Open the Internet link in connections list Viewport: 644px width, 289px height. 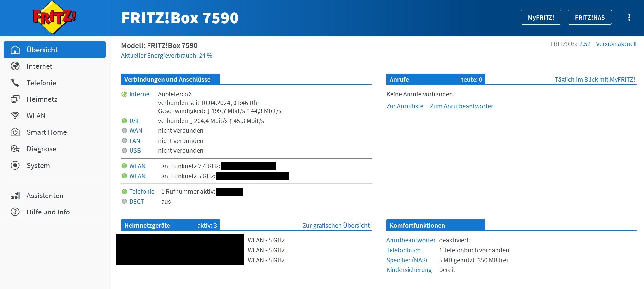[140, 94]
